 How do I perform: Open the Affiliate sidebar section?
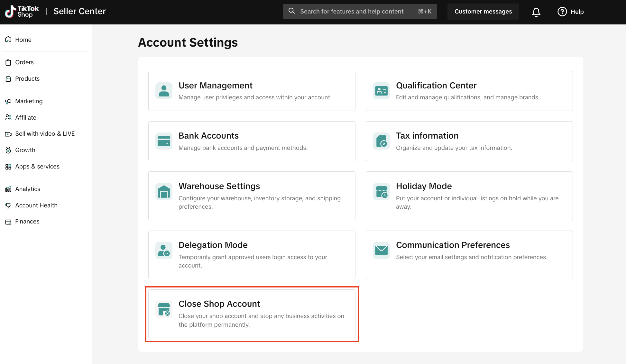click(x=26, y=118)
